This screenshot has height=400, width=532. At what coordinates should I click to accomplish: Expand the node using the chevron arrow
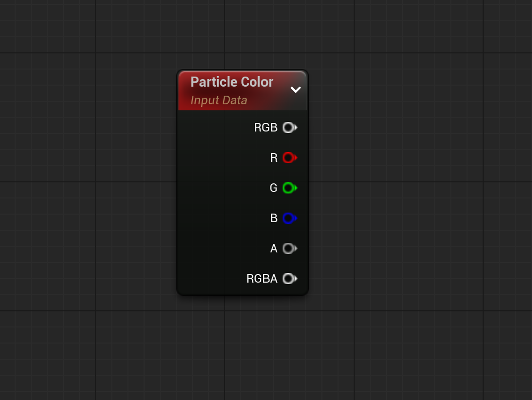(296, 90)
